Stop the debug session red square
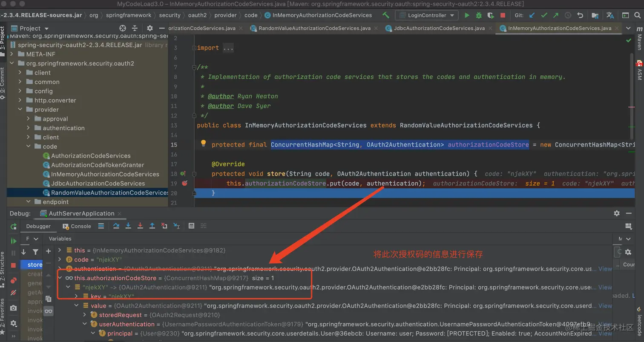Screen dimensions: 644x342 point(13,265)
